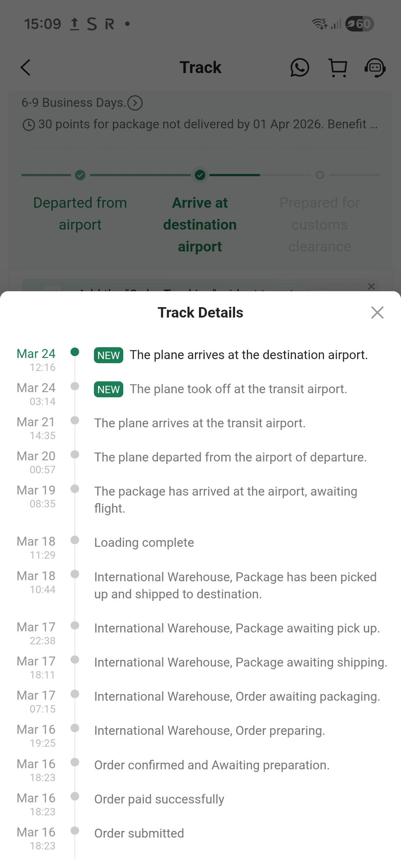Screen dimensions: 401x868
Task: Tap the clock icon beside points notice
Action: tap(28, 125)
